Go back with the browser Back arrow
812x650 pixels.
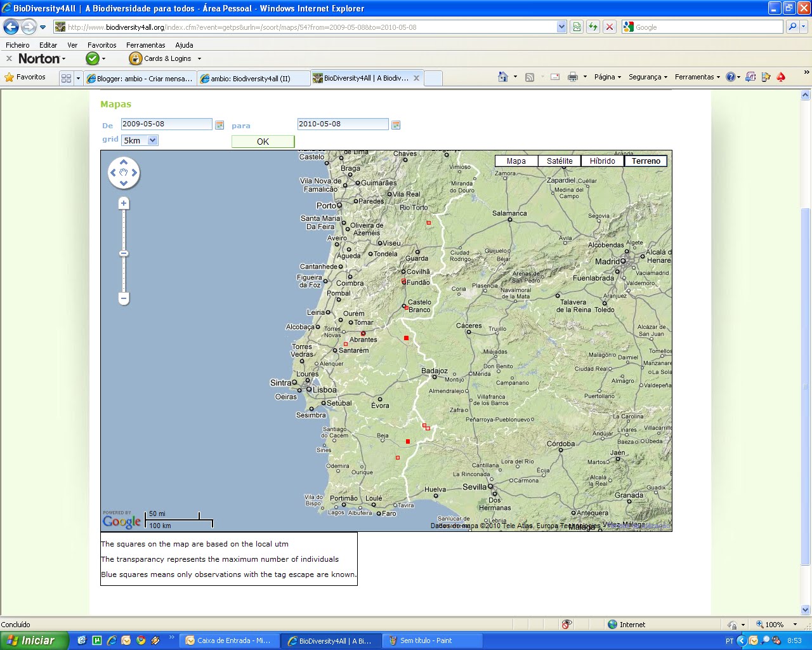11,27
